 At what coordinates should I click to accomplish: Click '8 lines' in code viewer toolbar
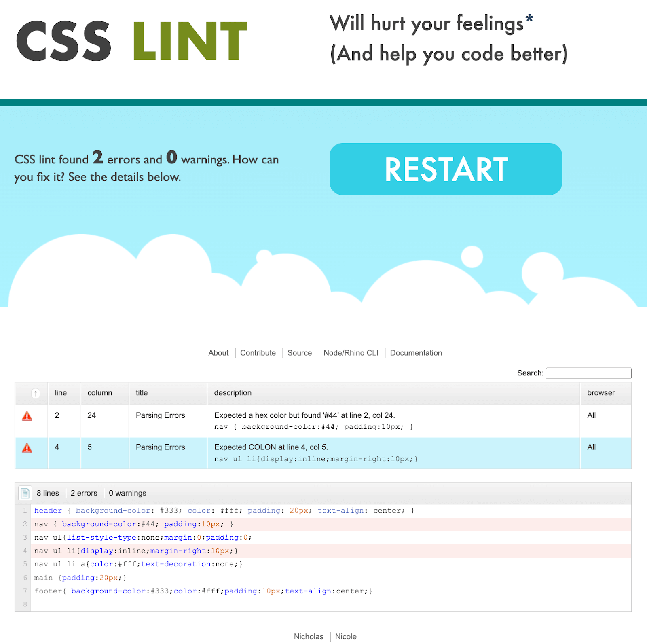click(x=48, y=493)
